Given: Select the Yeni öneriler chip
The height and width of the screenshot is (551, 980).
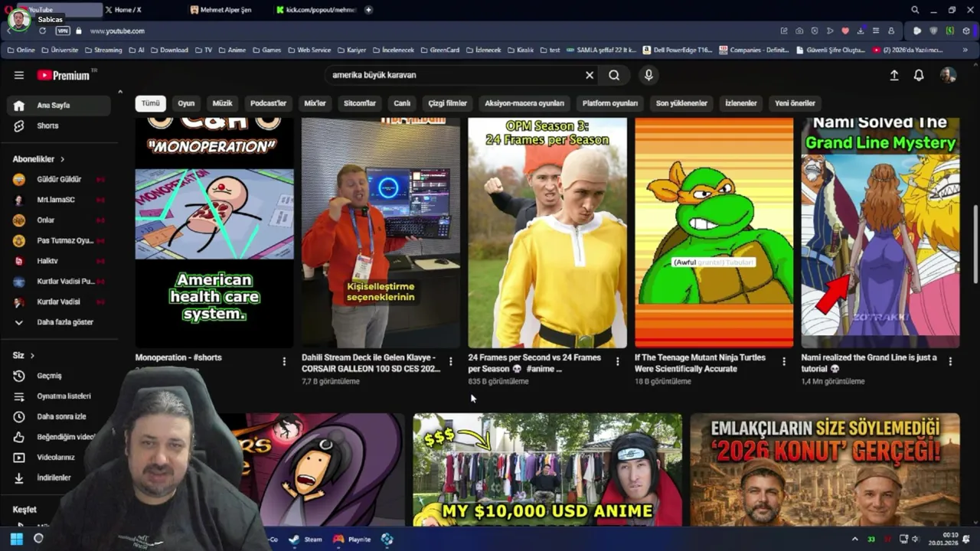Looking at the screenshot, I should point(795,103).
